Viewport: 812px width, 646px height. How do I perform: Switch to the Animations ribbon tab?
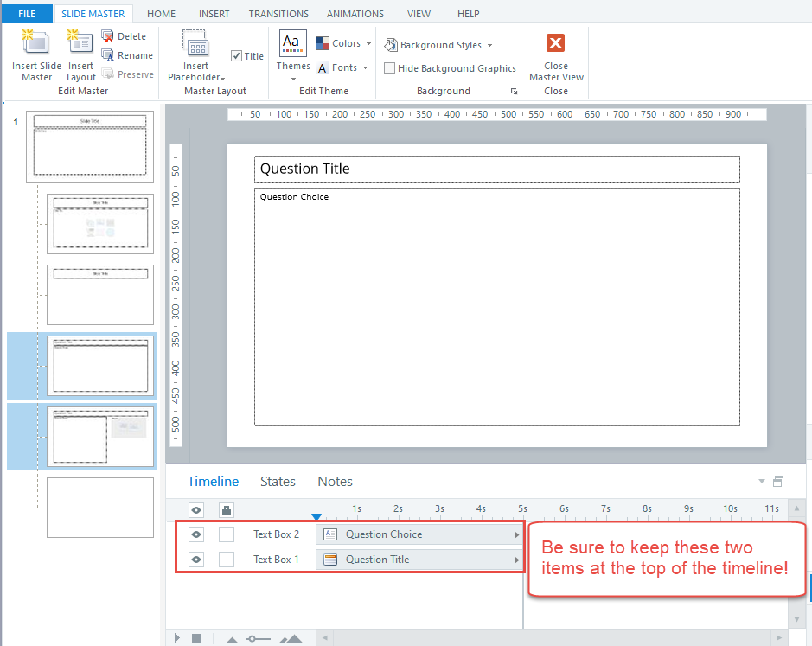[x=355, y=14]
